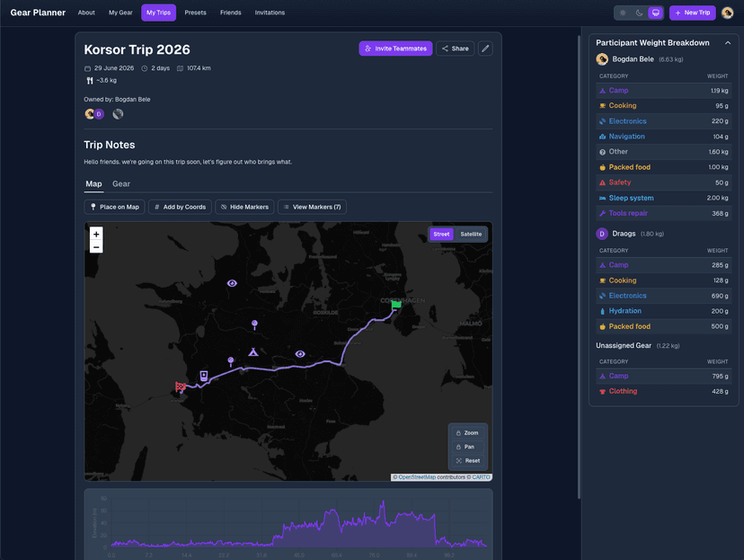Click the red checkered finish flag
This screenshot has width=744, height=560.
click(181, 387)
